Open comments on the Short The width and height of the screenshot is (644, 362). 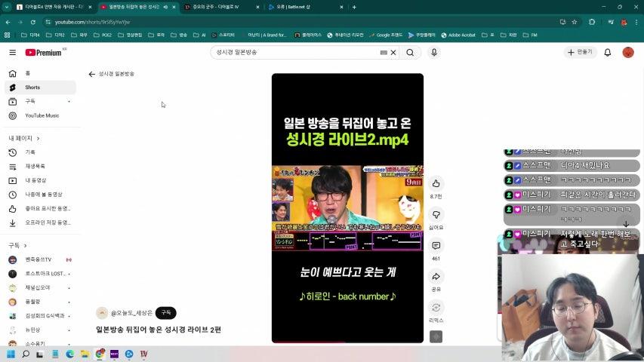(x=436, y=246)
